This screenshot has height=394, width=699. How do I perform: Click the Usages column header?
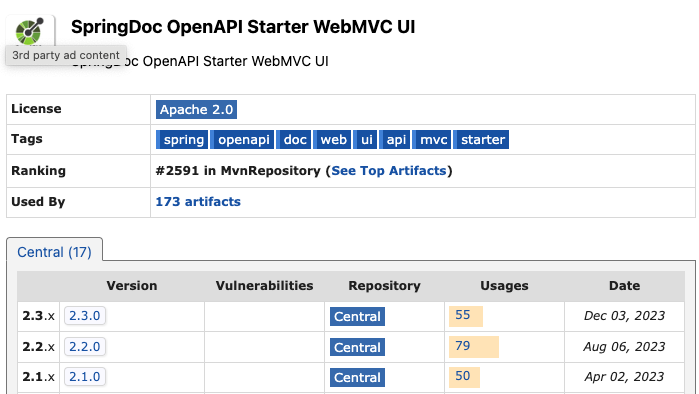point(504,286)
